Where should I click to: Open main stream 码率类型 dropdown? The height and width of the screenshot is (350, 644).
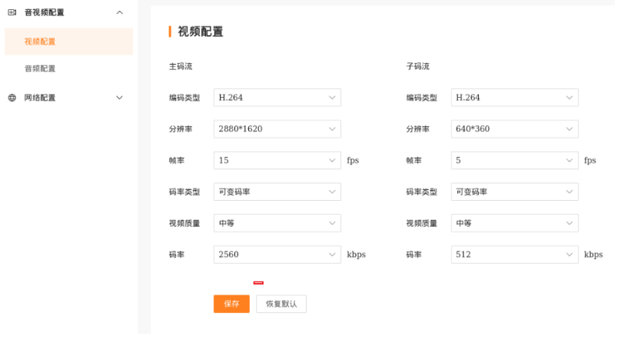point(277,192)
